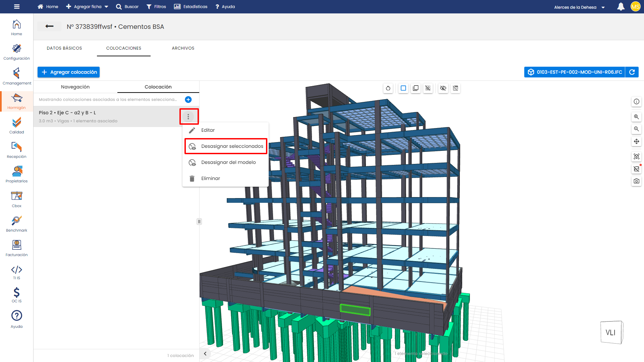Open the model info icon
The width and height of the screenshot is (644, 362).
pyautogui.click(x=636, y=102)
